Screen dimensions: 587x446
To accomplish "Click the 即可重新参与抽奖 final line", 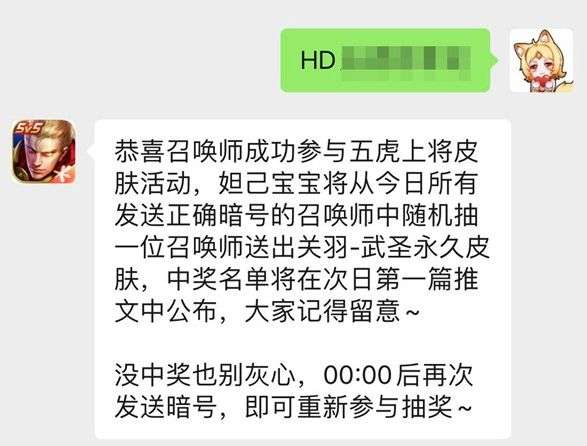I will coord(357,407).
